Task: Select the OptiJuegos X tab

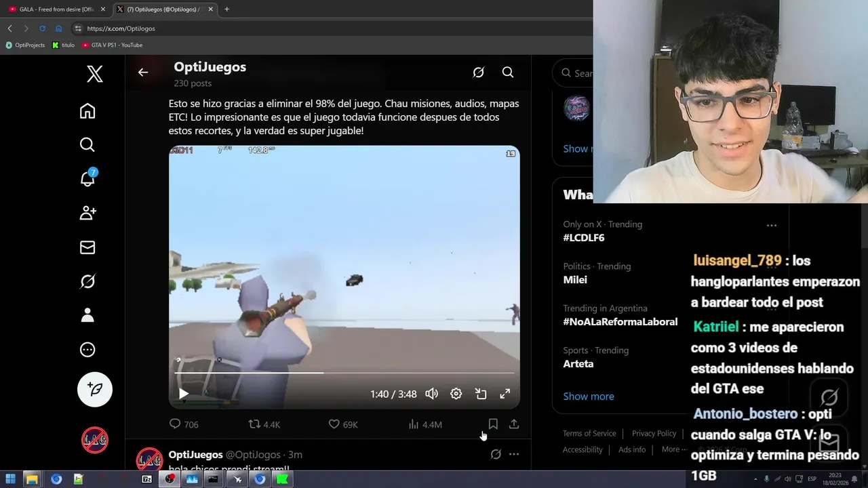Action: pyautogui.click(x=164, y=9)
